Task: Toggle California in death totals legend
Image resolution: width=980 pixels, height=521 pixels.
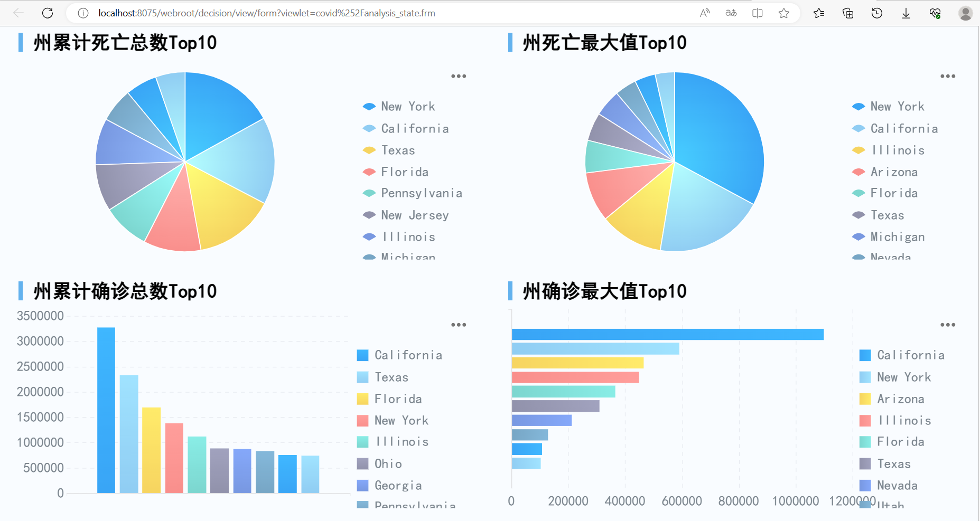Action: point(406,129)
